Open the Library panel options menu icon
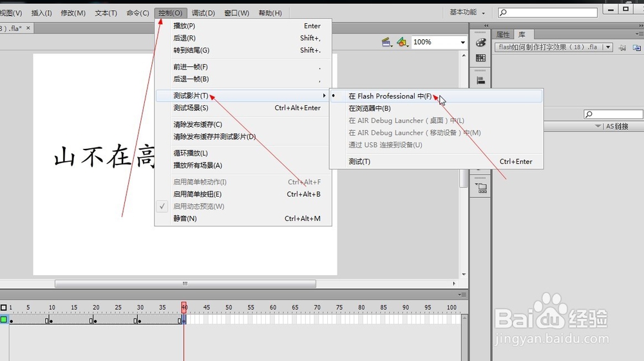 639,34
